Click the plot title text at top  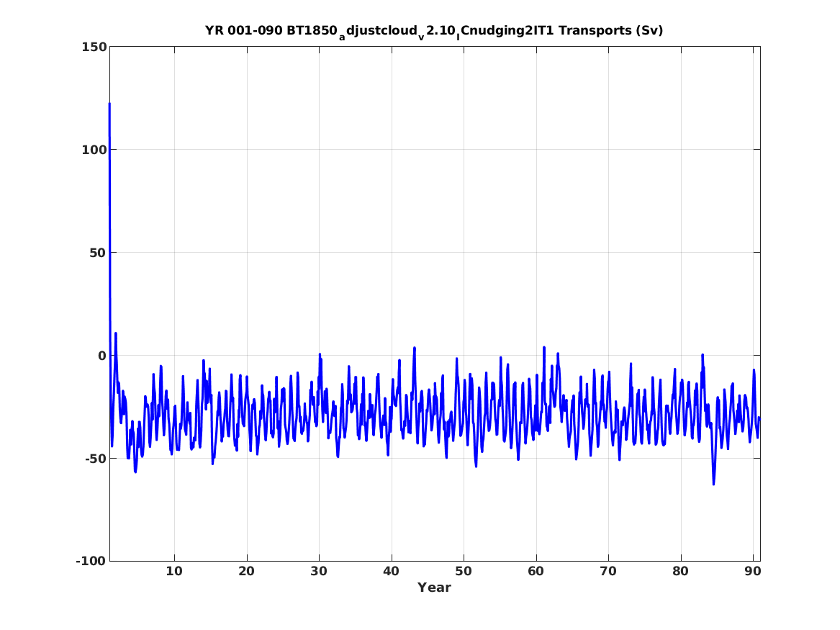[x=434, y=32]
